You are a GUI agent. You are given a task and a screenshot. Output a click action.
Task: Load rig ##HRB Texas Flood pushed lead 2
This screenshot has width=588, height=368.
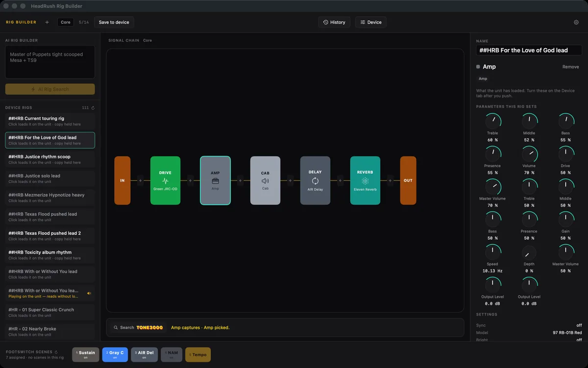coord(50,236)
